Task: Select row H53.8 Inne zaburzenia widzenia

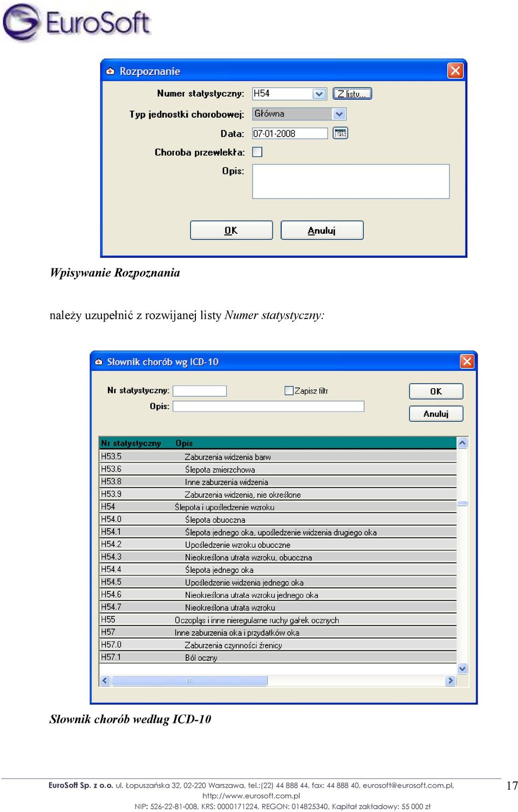Action: coord(278,482)
